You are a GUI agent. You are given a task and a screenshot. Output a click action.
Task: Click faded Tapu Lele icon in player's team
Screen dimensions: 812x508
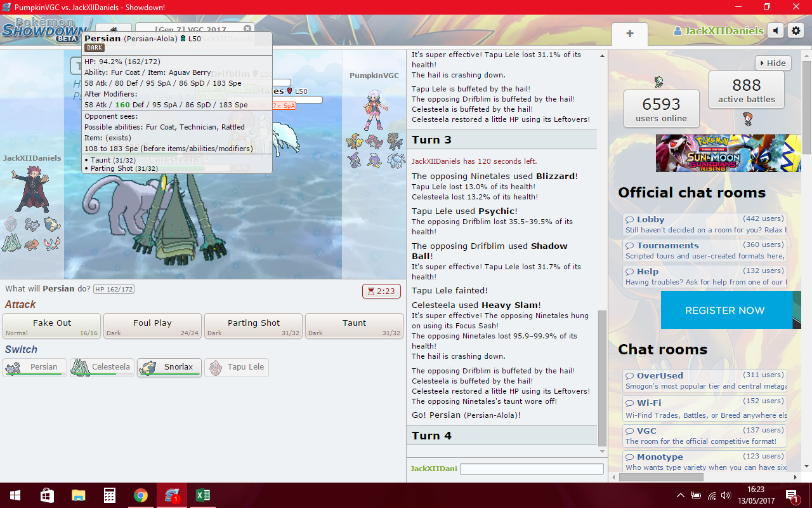click(x=11, y=224)
